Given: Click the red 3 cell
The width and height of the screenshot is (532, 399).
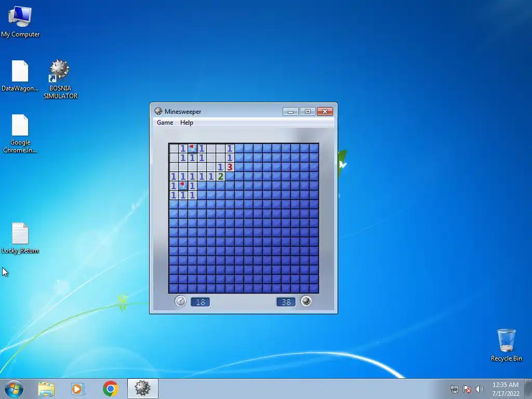Looking at the screenshot, I should [x=230, y=167].
